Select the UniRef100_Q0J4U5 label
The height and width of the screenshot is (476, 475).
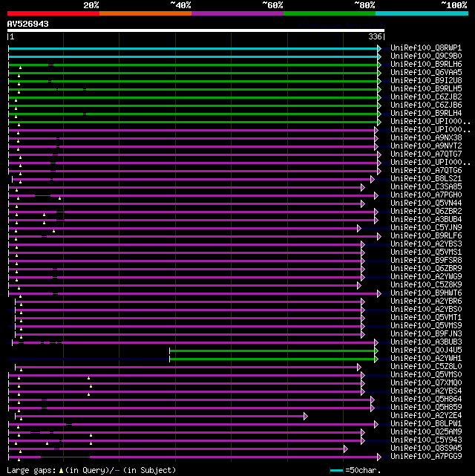tap(426, 350)
